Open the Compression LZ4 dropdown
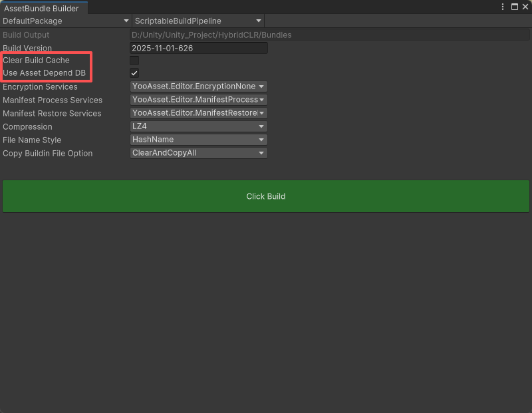 [199, 126]
